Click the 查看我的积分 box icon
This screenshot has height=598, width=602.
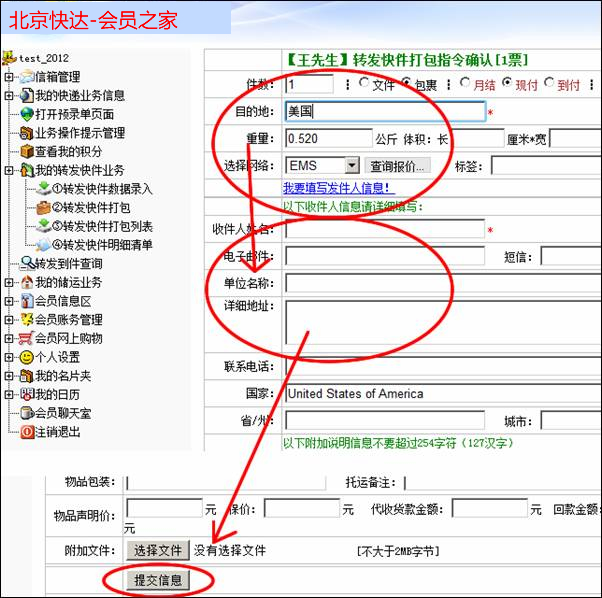(27, 152)
